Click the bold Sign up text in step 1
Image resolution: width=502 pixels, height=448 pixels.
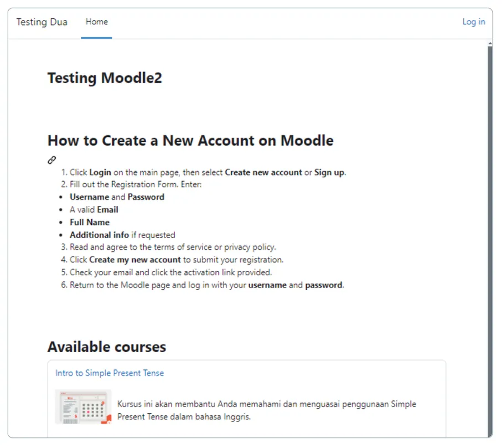point(329,172)
